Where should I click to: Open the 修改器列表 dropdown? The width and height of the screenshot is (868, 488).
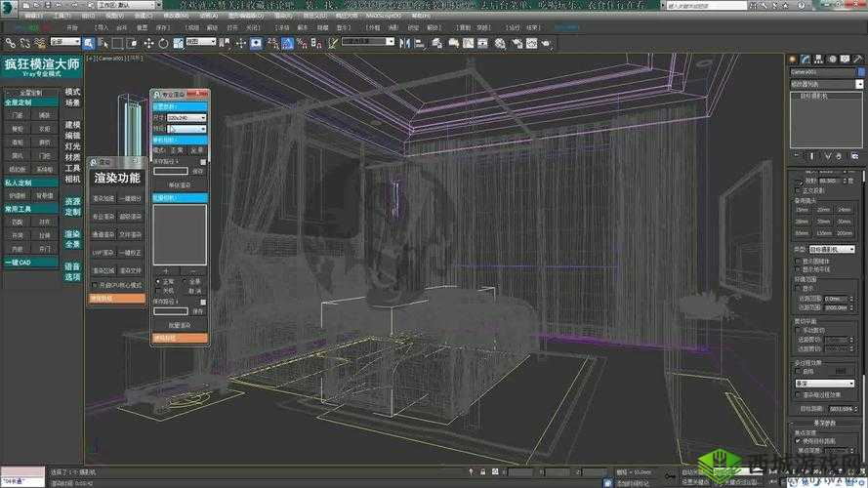tap(826, 84)
